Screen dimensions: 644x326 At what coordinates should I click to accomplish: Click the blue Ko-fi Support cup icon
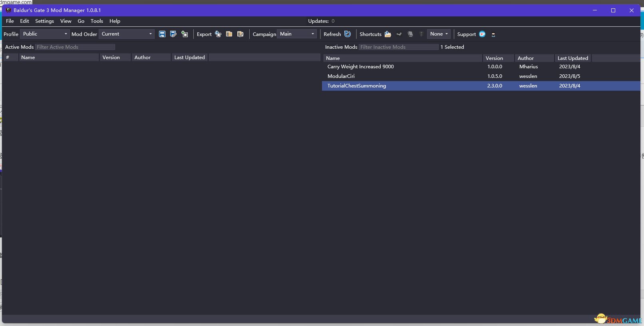[x=482, y=34]
